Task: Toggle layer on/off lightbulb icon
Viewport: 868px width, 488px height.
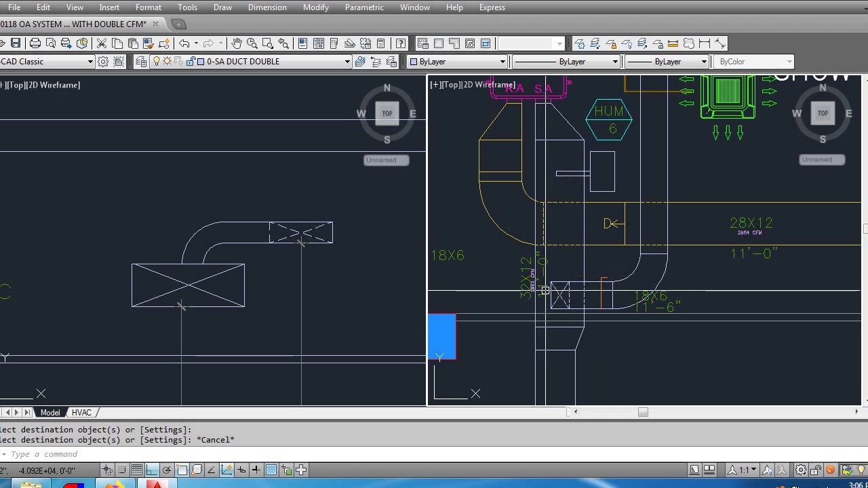Action: pos(157,62)
